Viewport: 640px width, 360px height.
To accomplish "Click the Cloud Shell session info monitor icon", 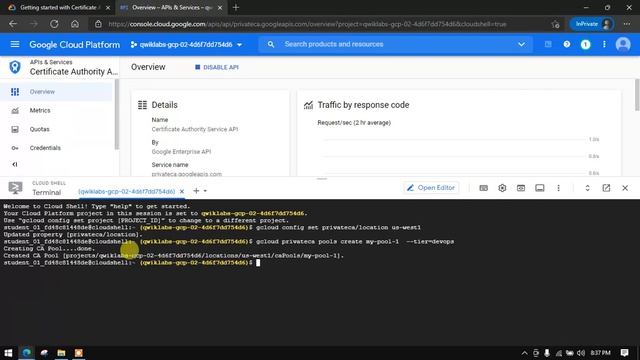I will pyautogui.click(x=540, y=188).
